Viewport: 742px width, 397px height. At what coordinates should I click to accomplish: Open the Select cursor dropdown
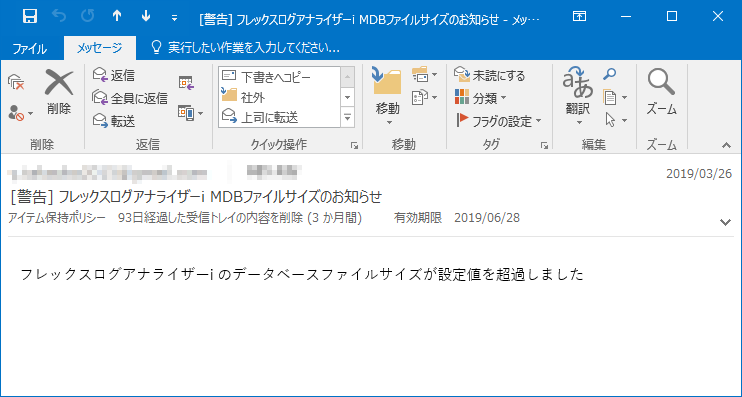click(616, 120)
